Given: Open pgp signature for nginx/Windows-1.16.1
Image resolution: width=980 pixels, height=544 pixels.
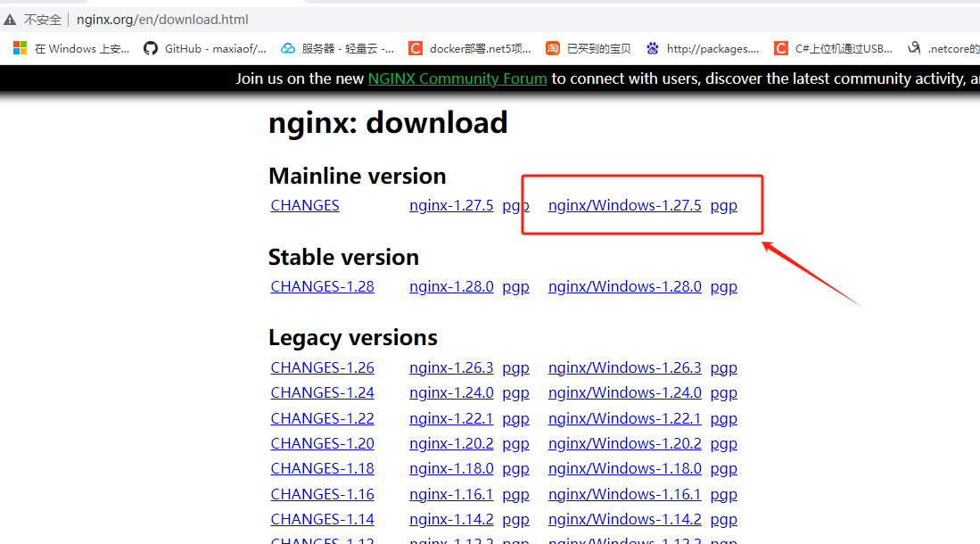Looking at the screenshot, I should click(724, 495).
